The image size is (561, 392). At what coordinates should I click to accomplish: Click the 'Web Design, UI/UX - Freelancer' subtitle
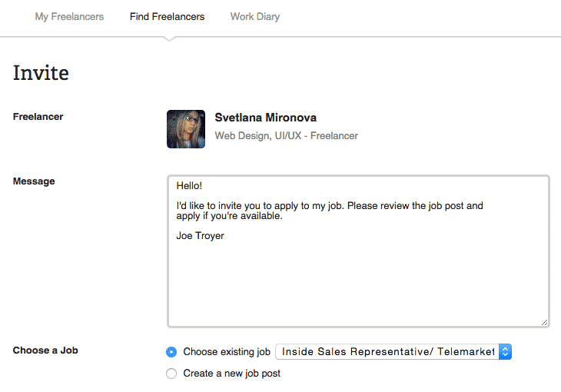point(286,136)
